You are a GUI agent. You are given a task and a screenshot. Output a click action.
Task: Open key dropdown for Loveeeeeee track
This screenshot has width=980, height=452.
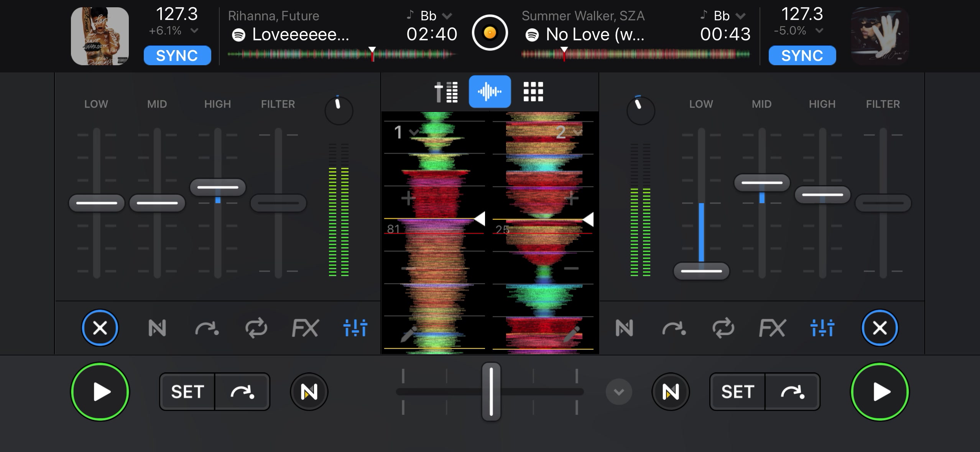(447, 16)
